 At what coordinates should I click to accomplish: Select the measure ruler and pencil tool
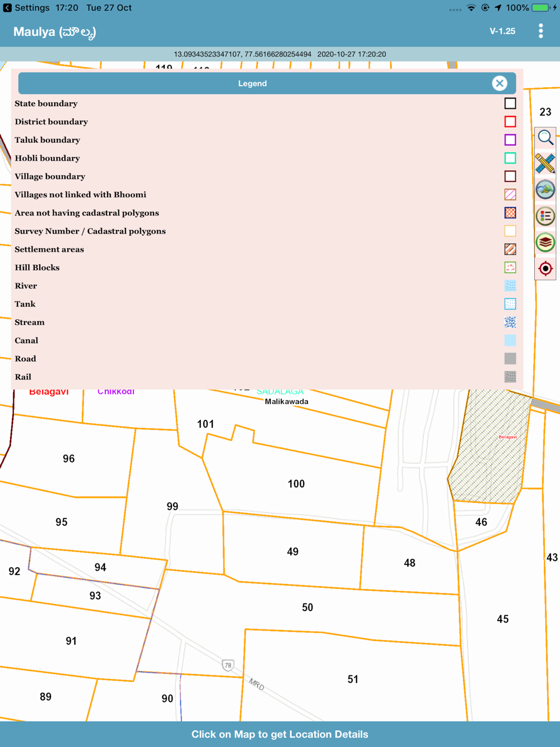click(x=545, y=164)
